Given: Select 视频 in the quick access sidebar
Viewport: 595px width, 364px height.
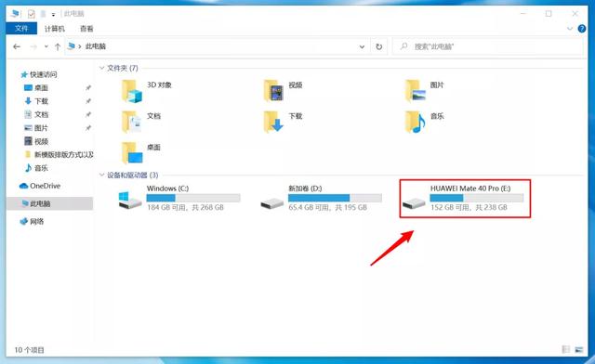Looking at the screenshot, I should (36, 141).
